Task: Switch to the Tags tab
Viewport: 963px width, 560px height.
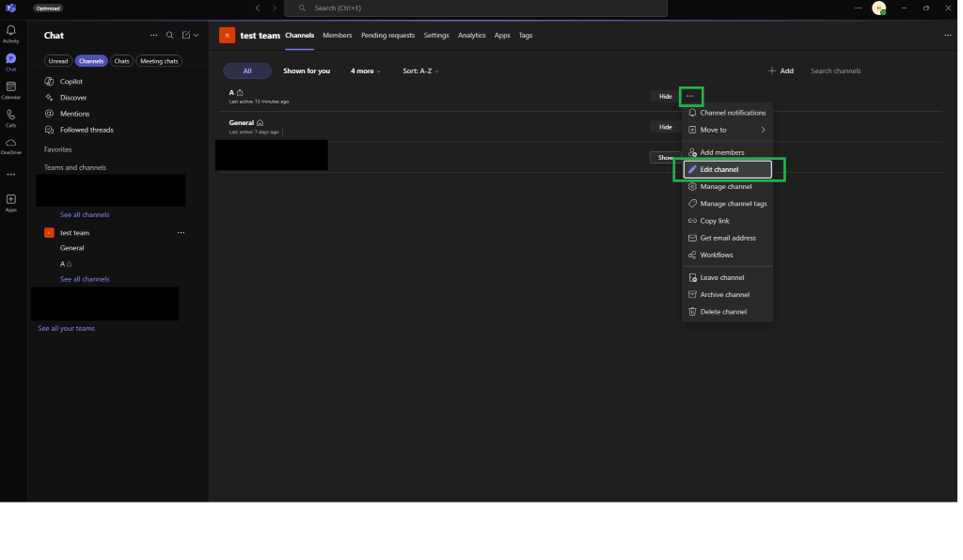Action: [526, 35]
